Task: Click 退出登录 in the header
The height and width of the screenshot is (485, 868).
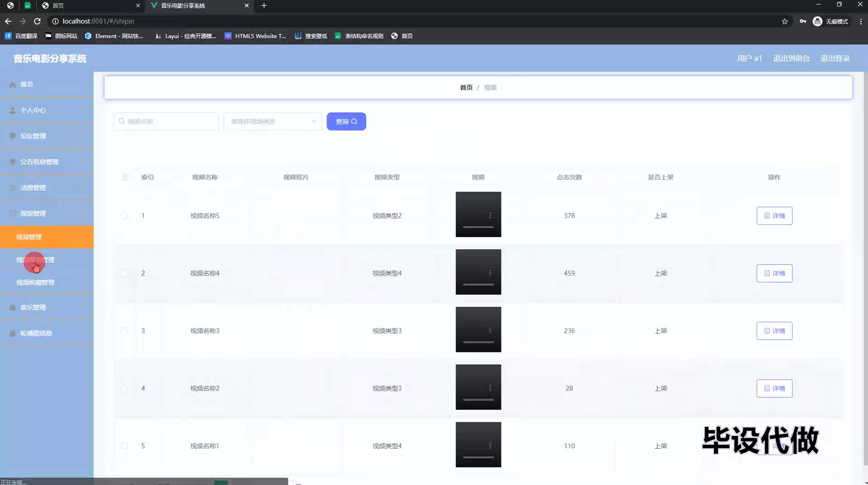Action: point(835,58)
